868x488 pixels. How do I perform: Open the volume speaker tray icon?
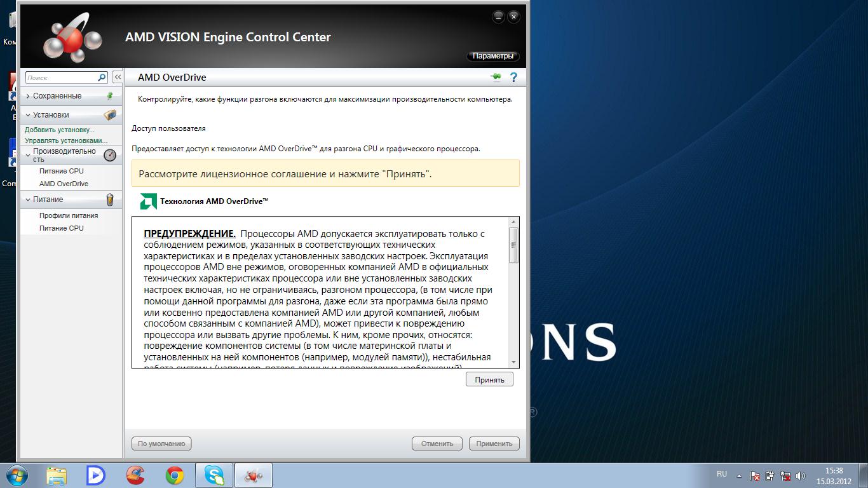(801, 475)
